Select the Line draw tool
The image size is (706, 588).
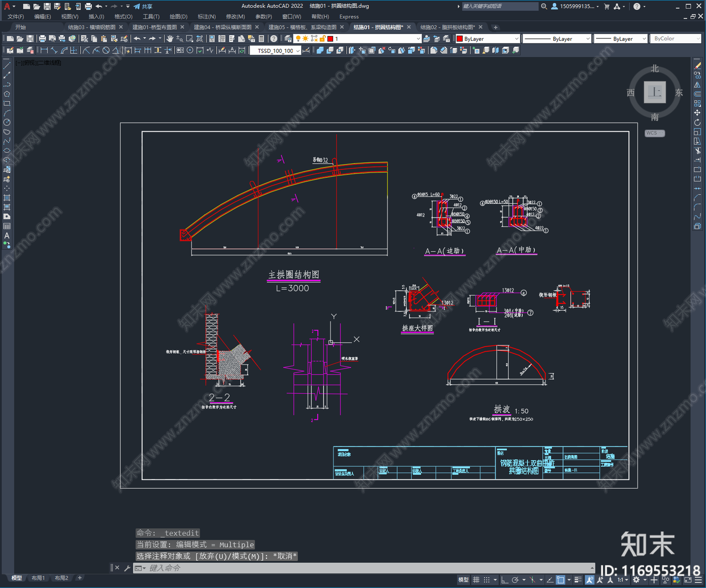point(7,66)
